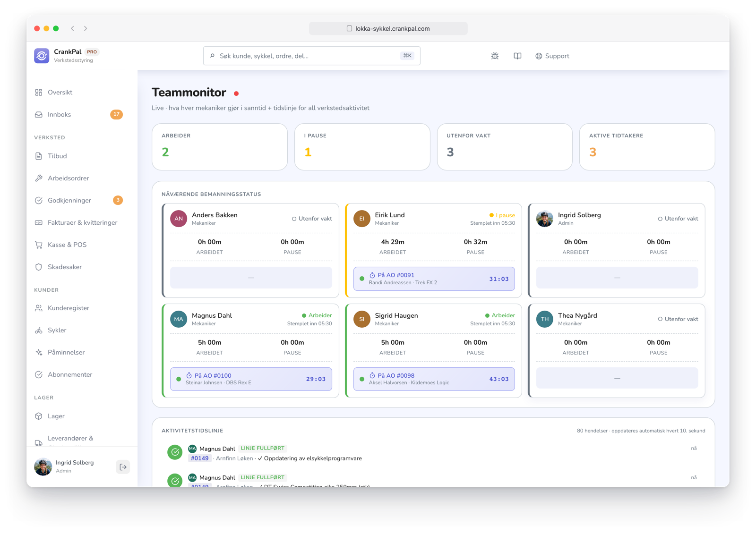
Task: Click the lokka-sykkel.crankpal.com address bar
Action: (388, 28)
